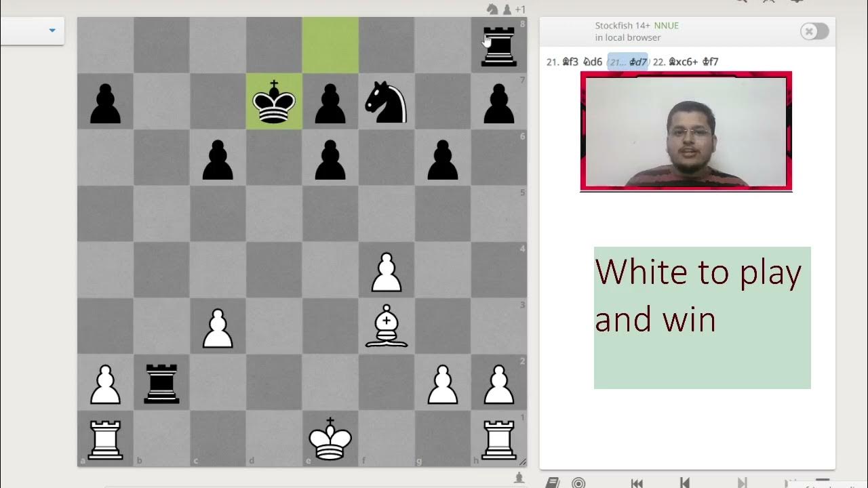868x488 pixels.
Task: Step forward one move
Action: (743, 483)
